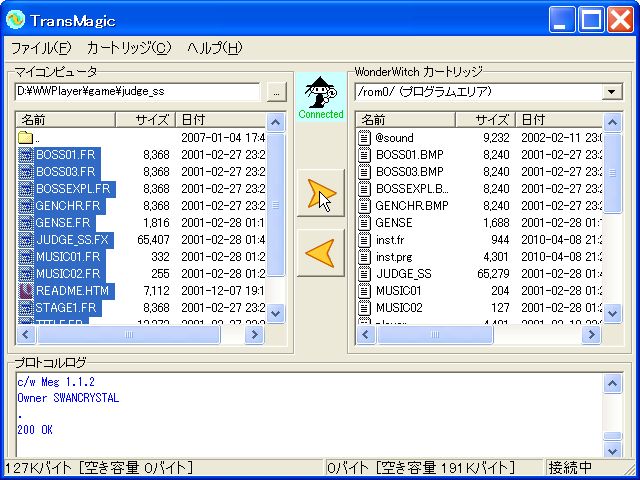Click local file list vertical scrollbar thumb

click(276, 204)
